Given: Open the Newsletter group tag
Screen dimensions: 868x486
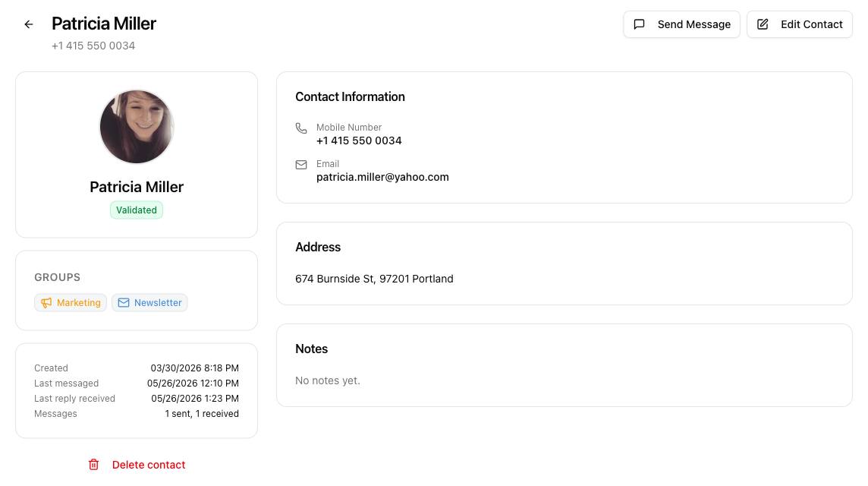Looking at the screenshot, I should pyautogui.click(x=149, y=302).
